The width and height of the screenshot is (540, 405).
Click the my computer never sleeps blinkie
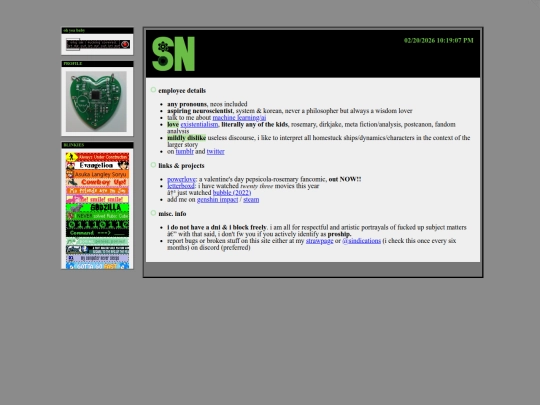click(97, 258)
